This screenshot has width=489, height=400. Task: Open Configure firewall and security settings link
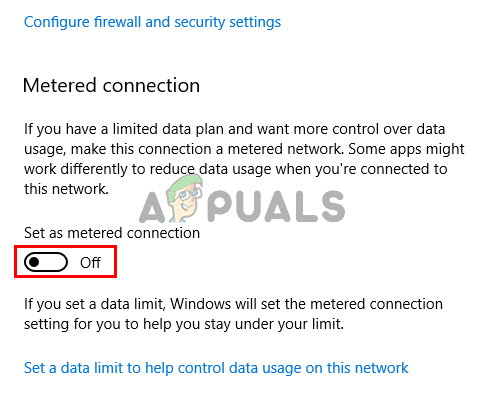(x=152, y=22)
